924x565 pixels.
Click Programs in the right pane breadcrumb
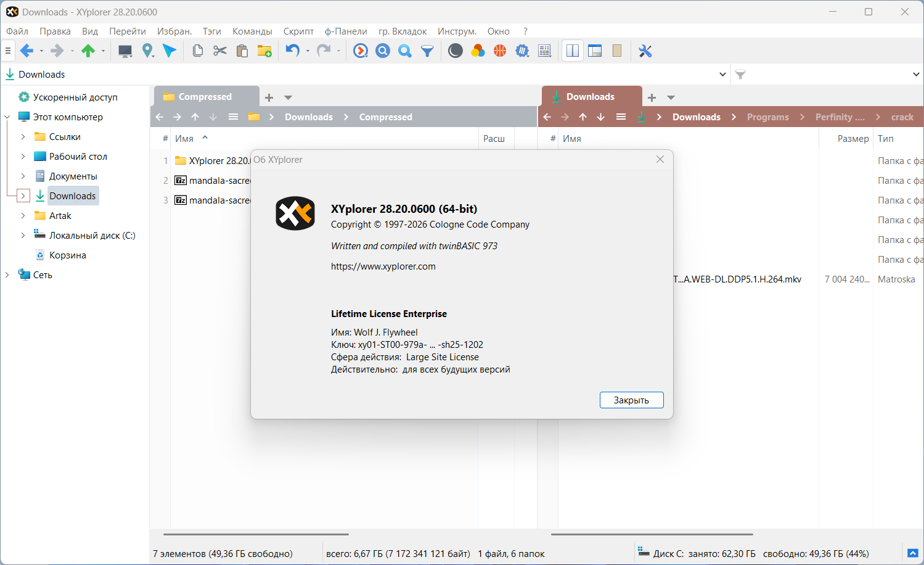[768, 117]
